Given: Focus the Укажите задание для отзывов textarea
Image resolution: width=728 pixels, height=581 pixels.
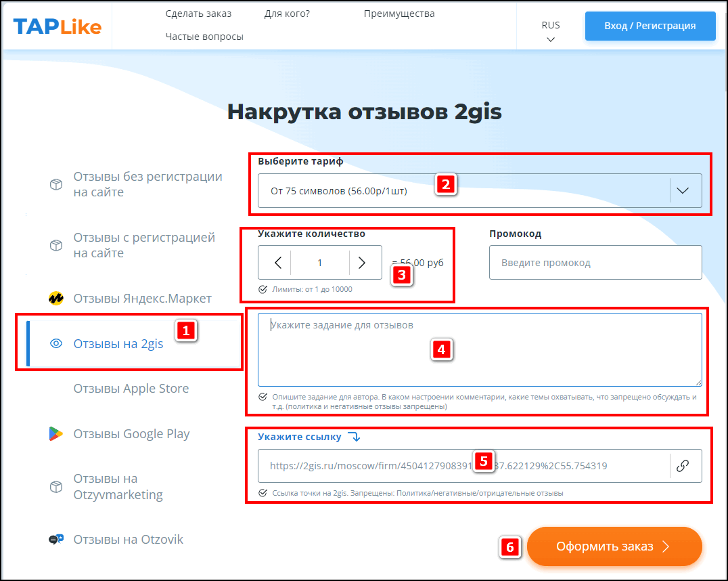Looking at the screenshot, I should [x=480, y=349].
